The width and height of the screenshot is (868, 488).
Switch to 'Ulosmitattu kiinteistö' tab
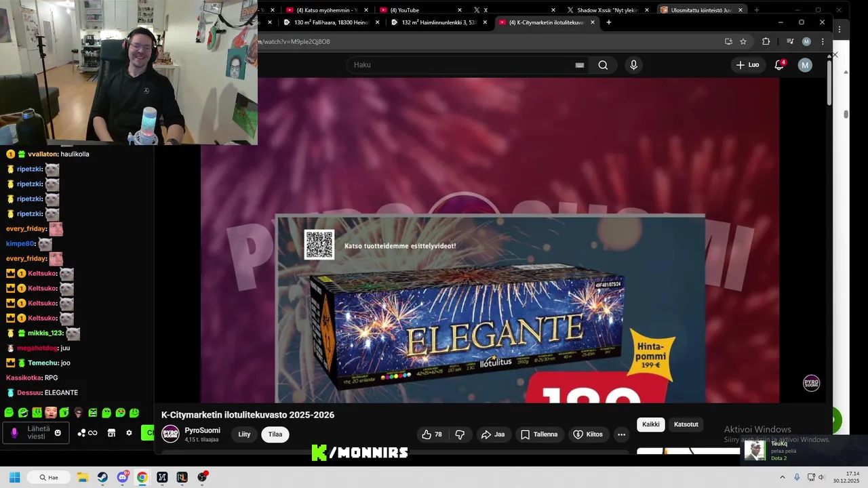pos(701,10)
